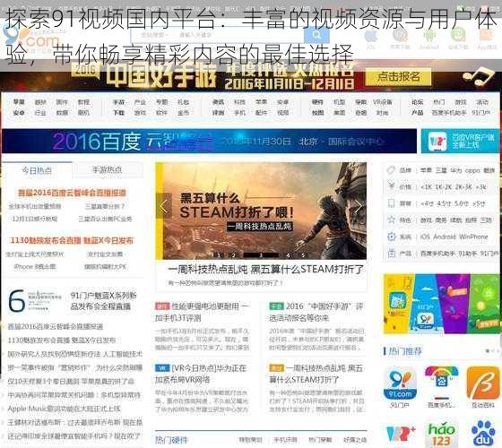Open the 2016 中国好手游 评选 article title

click(316, 312)
